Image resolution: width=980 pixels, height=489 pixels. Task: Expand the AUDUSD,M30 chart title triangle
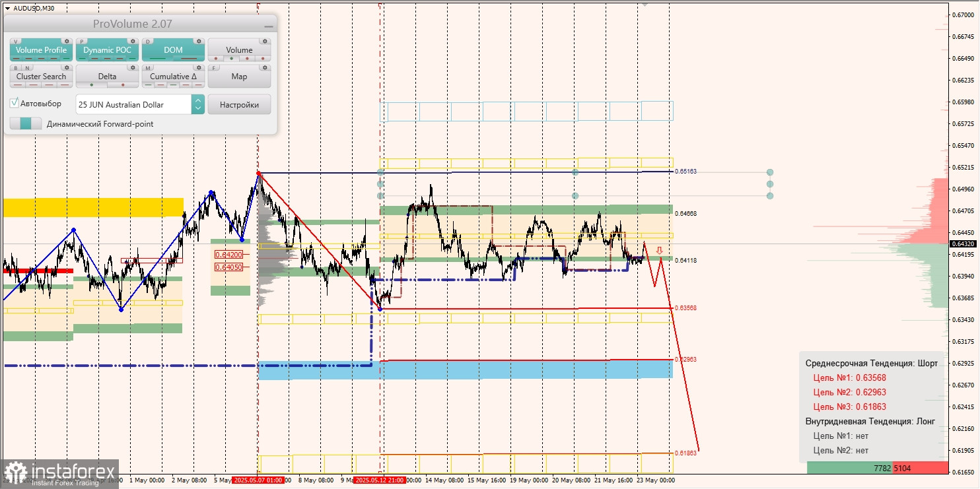point(7,8)
